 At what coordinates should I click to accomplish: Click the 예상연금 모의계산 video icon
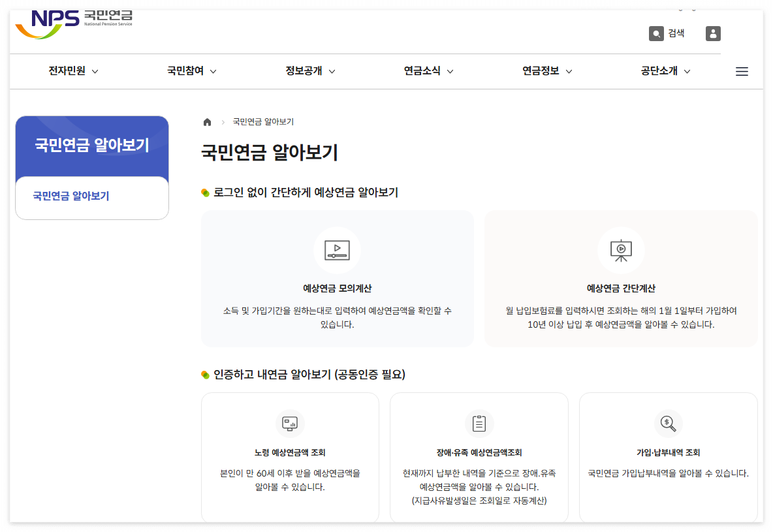click(x=337, y=250)
